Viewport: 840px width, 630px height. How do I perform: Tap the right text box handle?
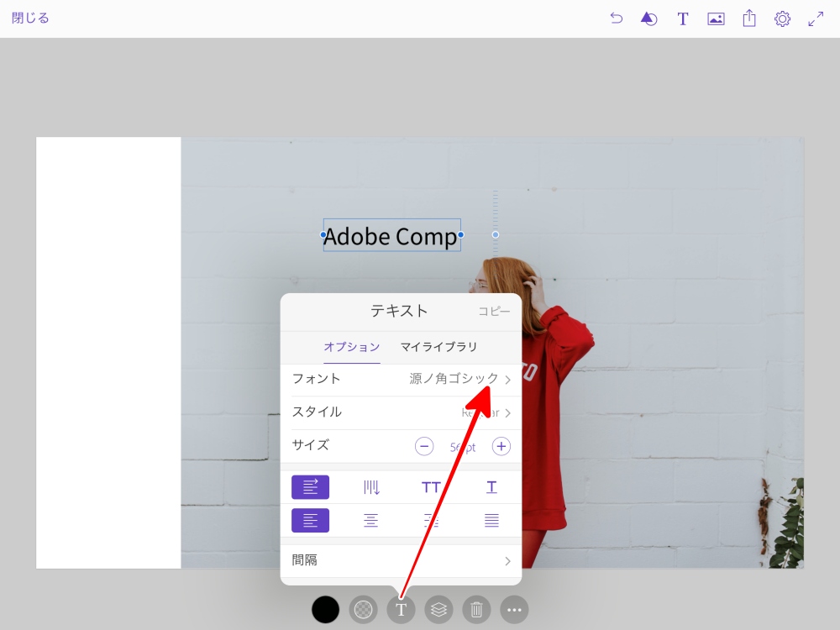(460, 234)
